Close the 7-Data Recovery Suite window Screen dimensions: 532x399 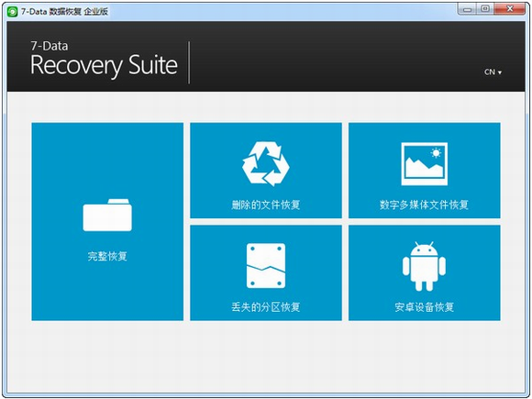pyautogui.click(x=510, y=9)
